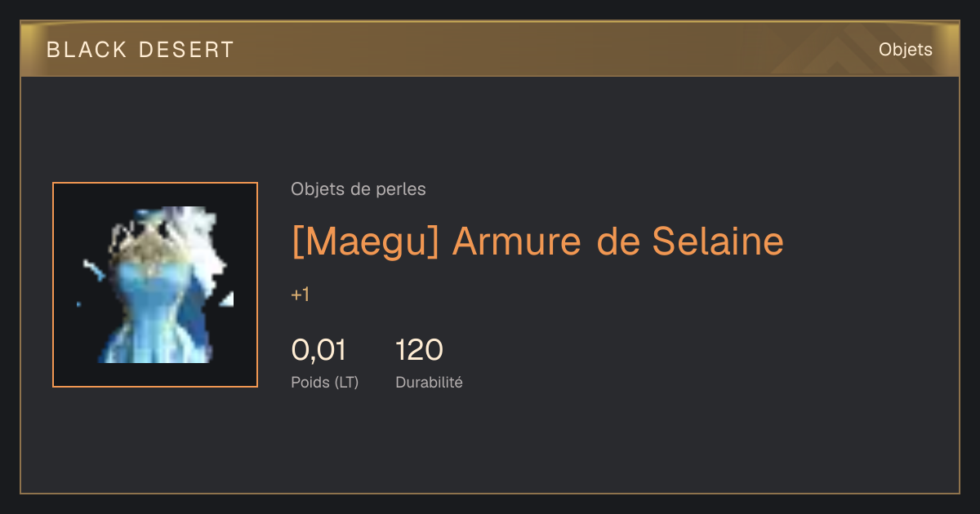Click the +1 enhancement level text
The height and width of the screenshot is (514, 980).
pos(301,295)
